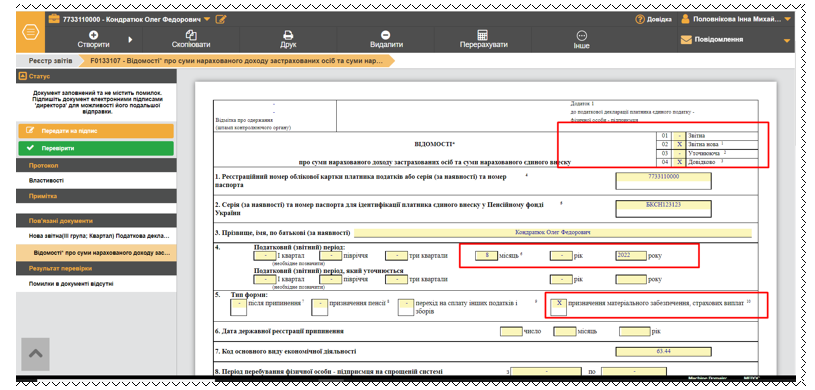Click the user icon for Половнікова Інна

685,19
